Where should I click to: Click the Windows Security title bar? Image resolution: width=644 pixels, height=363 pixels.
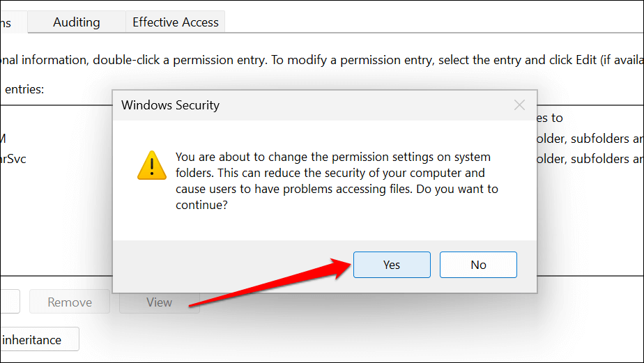tap(279, 105)
